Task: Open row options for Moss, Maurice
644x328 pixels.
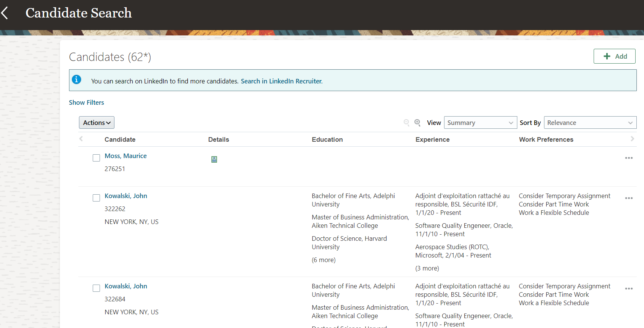Action: tap(629, 158)
